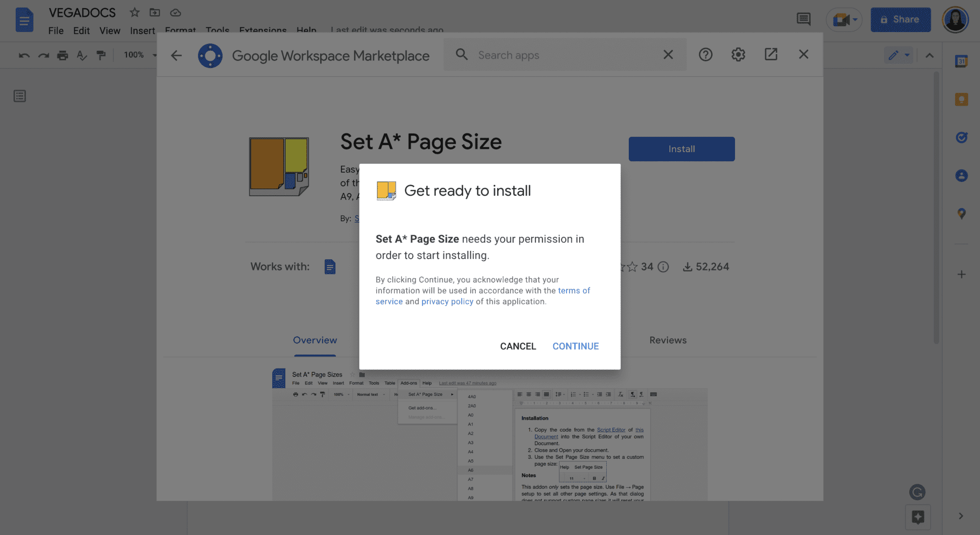Switch to the Reviews tab

[x=668, y=340]
